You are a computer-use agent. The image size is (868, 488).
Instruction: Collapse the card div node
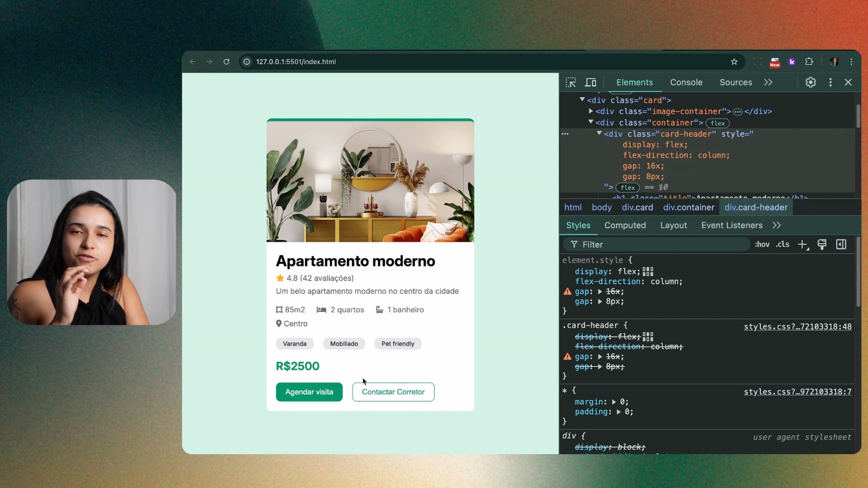(x=582, y=100)
